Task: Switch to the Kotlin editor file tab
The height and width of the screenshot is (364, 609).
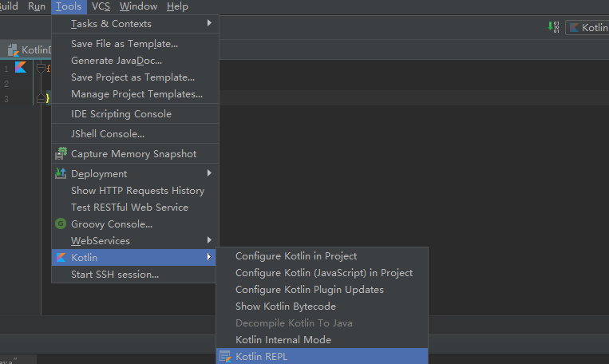Action: pos(27,49)
